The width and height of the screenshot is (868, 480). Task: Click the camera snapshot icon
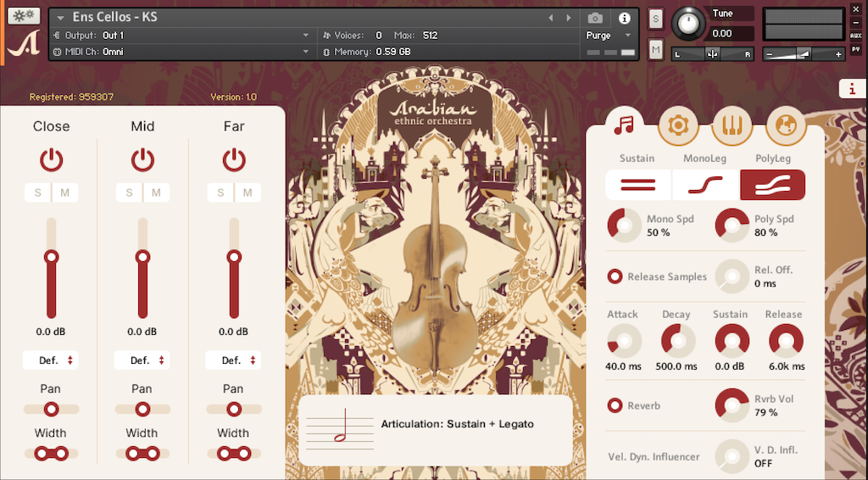pyautogui.click(x=595, y=19)
